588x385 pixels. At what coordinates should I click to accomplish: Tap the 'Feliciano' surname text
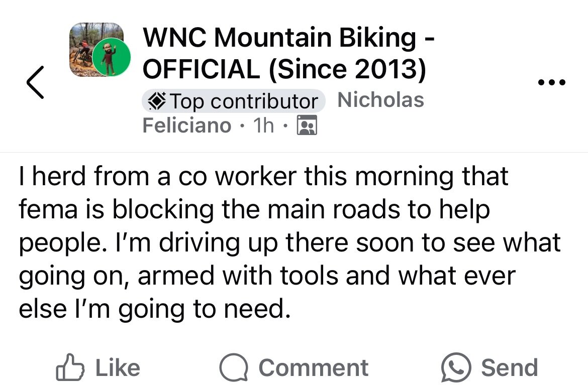point(187,125)
